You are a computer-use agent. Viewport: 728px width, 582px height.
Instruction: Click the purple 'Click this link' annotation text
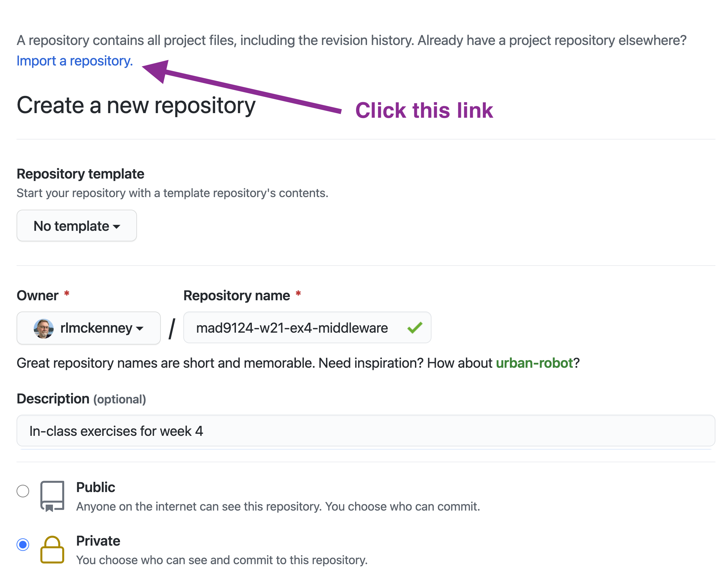click(424, 110)
